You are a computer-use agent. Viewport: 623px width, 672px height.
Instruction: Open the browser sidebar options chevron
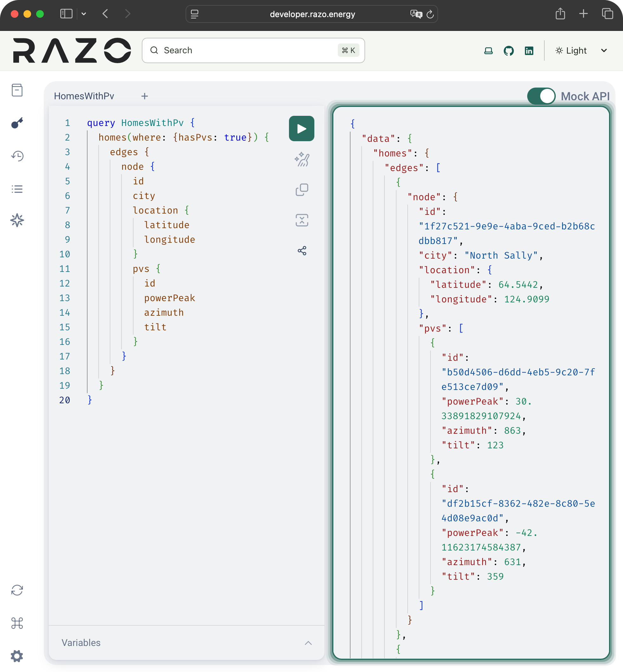84,14
